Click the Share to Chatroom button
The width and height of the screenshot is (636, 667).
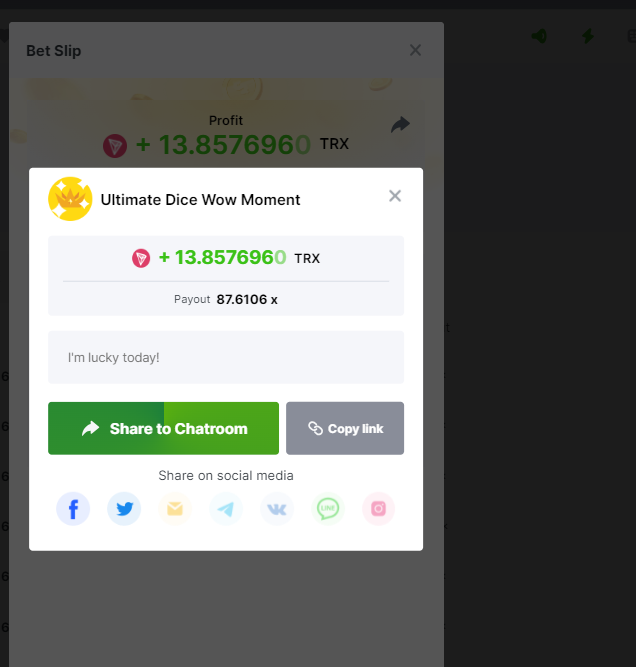click(x=163, y=428)
